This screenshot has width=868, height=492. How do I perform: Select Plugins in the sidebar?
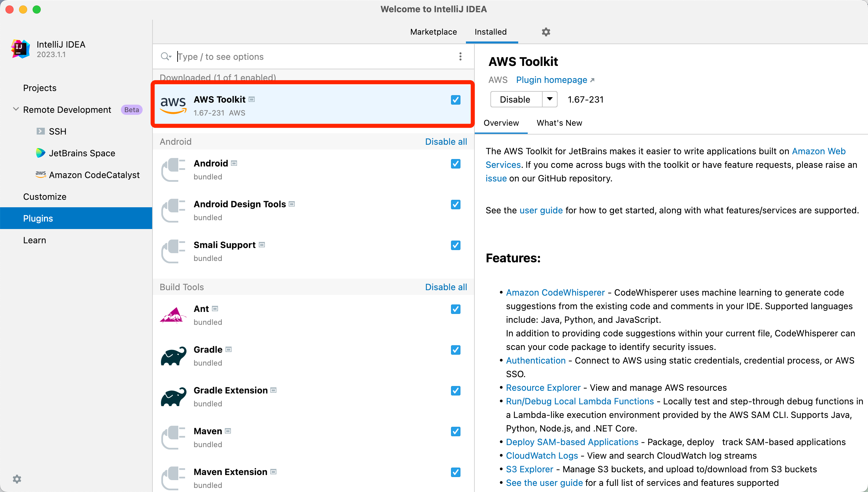tap(76, 218)
